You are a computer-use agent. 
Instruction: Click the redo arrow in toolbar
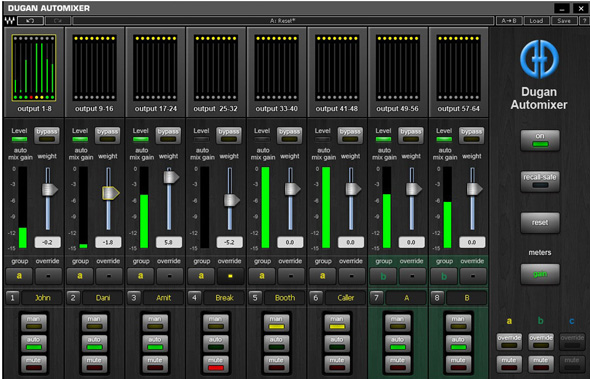pos(58,21)
